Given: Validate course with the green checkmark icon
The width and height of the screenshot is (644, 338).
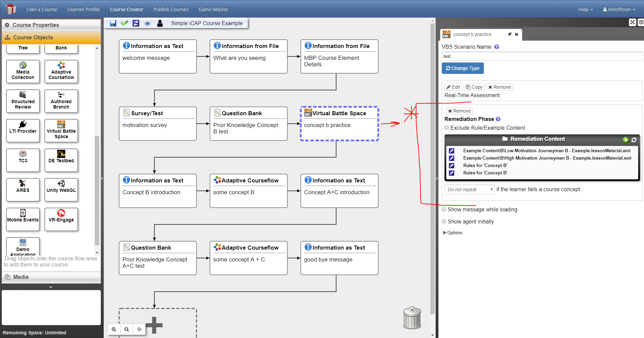Looking at the screenshot, I should pos(124,23).
